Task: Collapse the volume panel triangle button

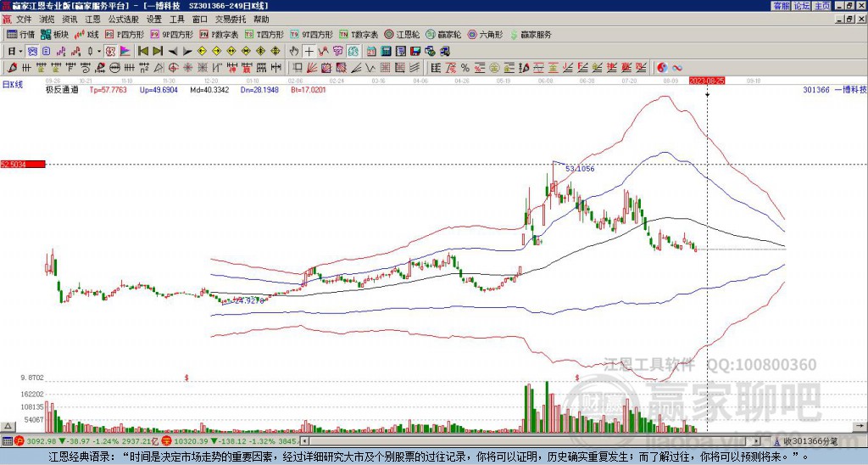Action: click(x=8, y=426)
